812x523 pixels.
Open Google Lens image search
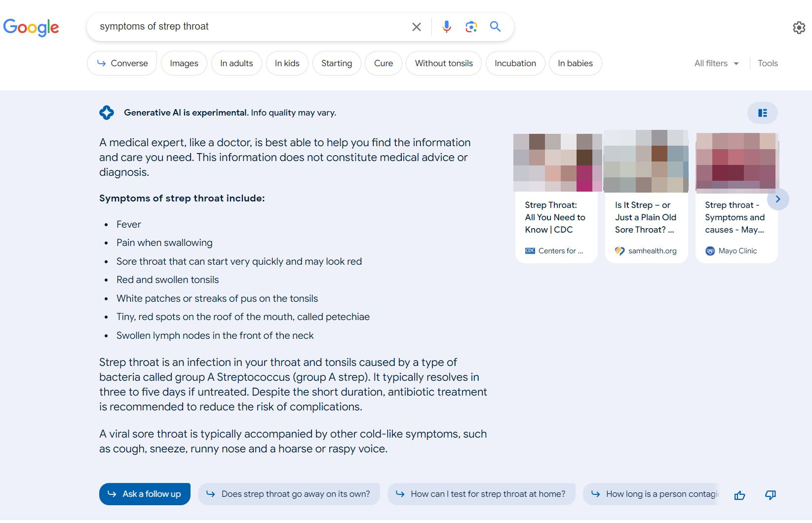pyautogui.click(x=471, y=27)
